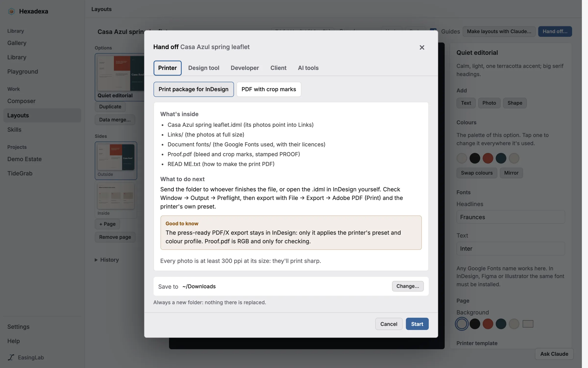Pick the custom rectangle Background swatch
The height and width of the screenshot is (368, 588).
(x=528, y=324)
